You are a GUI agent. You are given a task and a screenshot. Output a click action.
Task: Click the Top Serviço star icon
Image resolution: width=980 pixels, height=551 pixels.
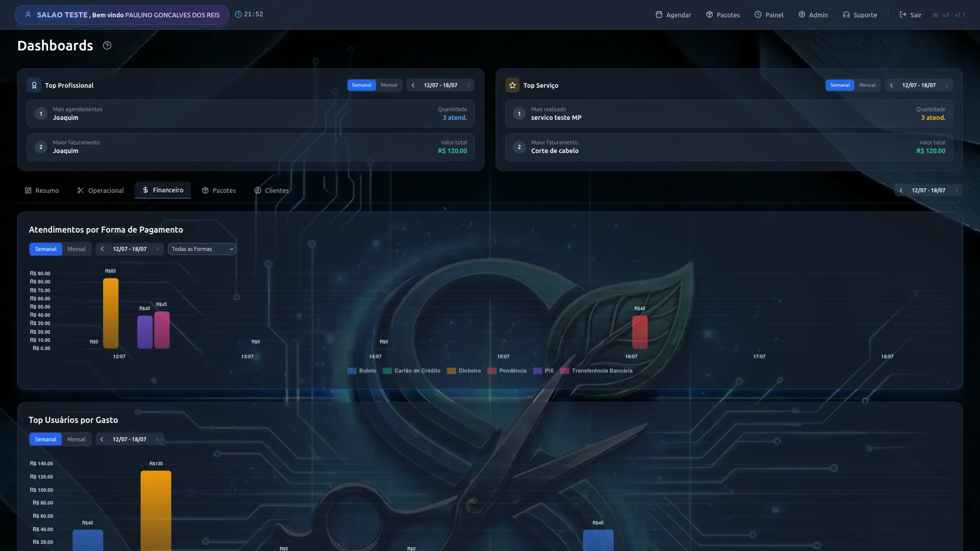pyautogui.click(x=512, y=85)
